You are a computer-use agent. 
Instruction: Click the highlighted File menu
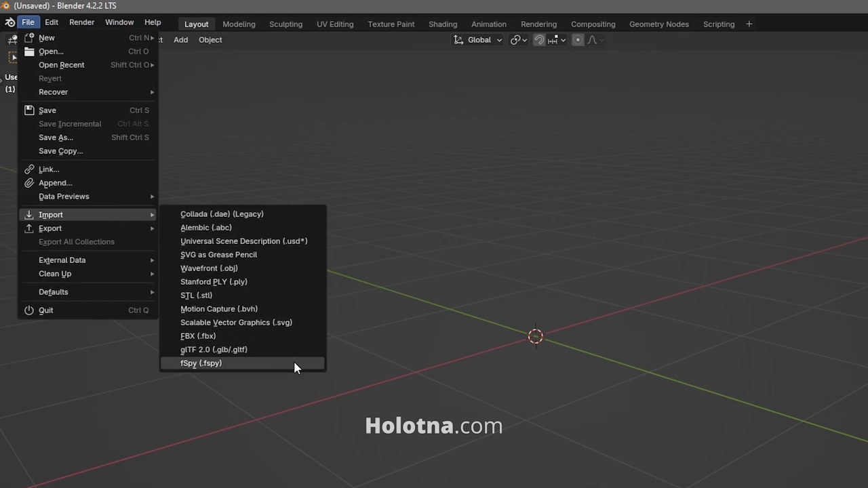28,22
